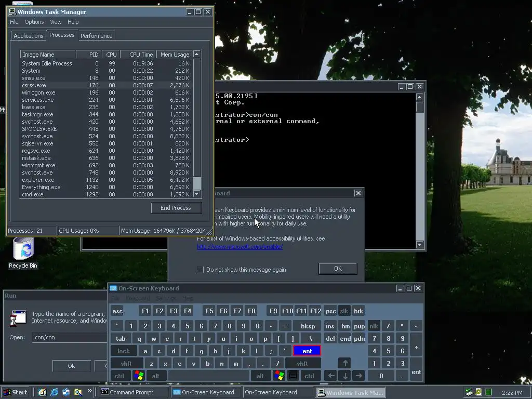This screenshot has width=532, height=399.
Task: Click Command Prompt scroll down arrow
Action: 420,245
